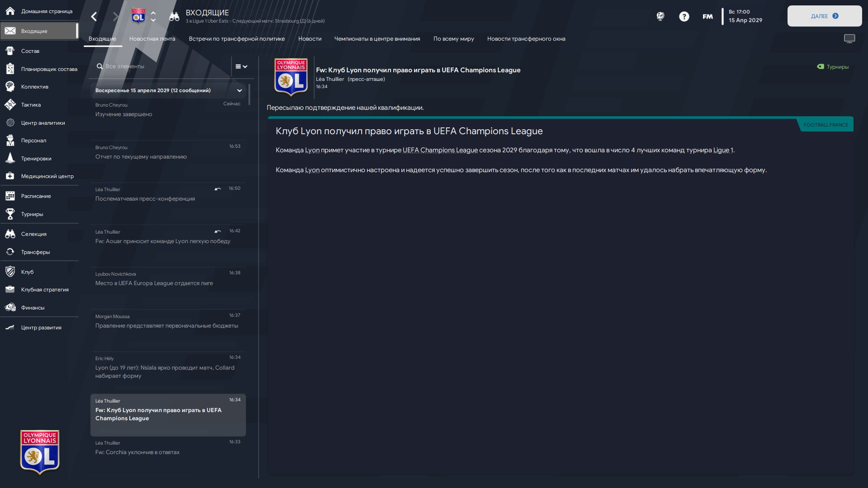Expand club switcher arrows next to Lyon badge

(153, 17)
